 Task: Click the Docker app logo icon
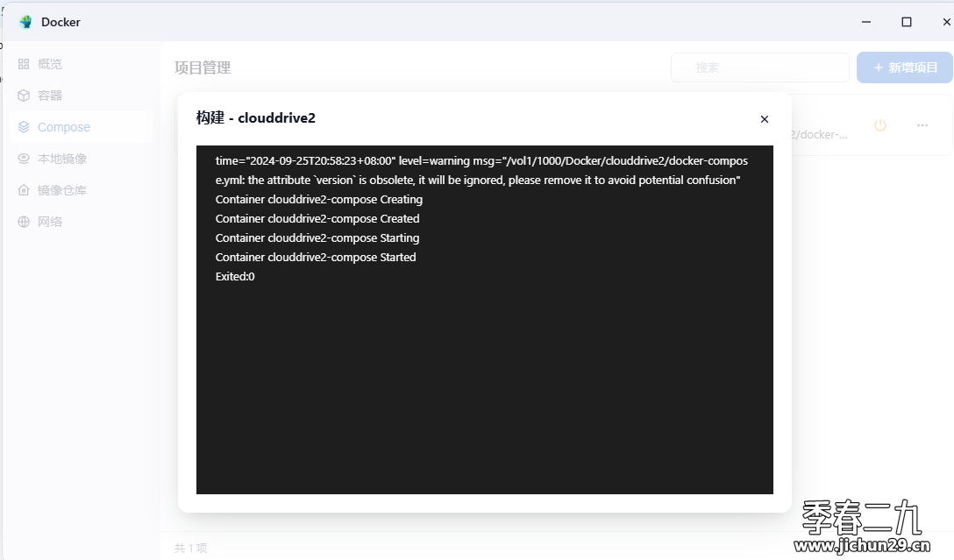(25, 22)
